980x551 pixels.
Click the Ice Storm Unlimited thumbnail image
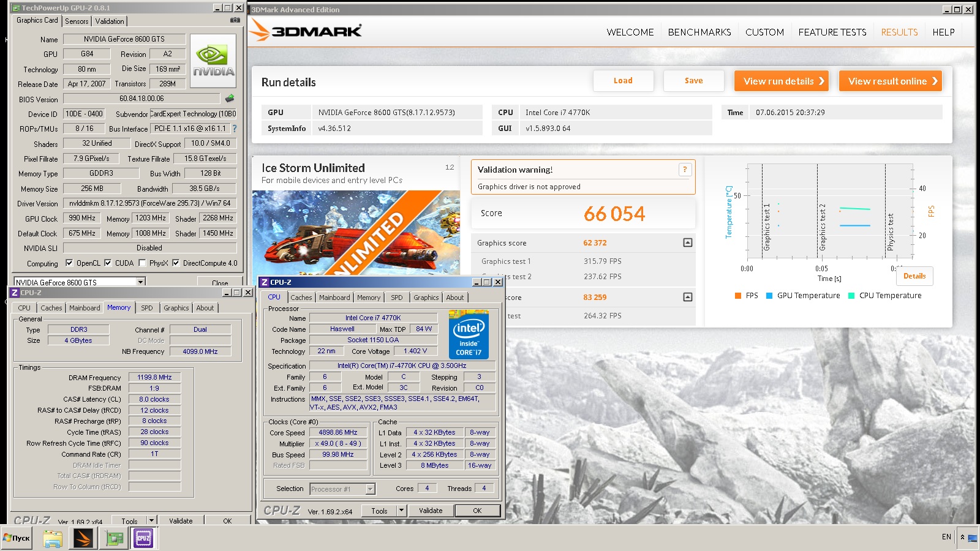click(356, 233)
